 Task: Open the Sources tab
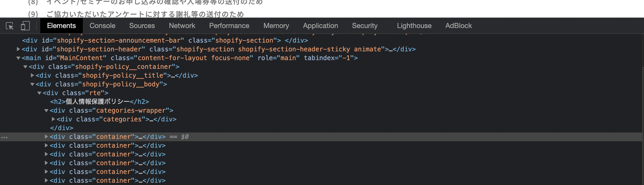coord(142,26)
